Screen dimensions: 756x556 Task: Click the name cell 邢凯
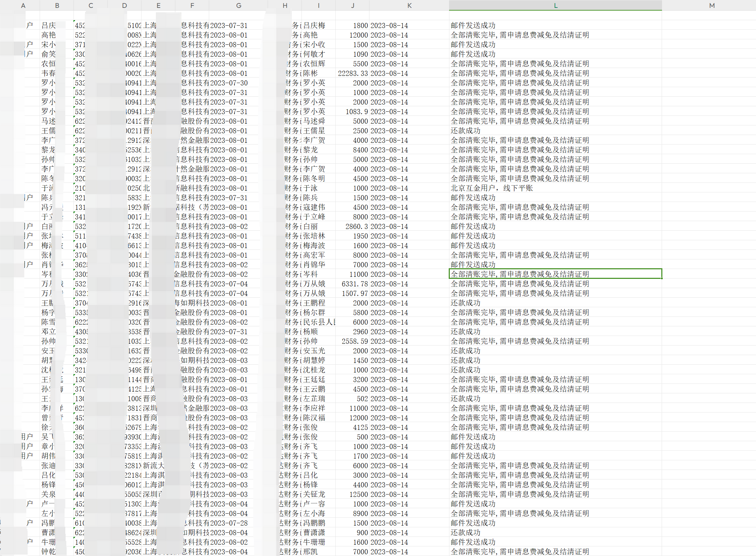click(x=319, y=552)
